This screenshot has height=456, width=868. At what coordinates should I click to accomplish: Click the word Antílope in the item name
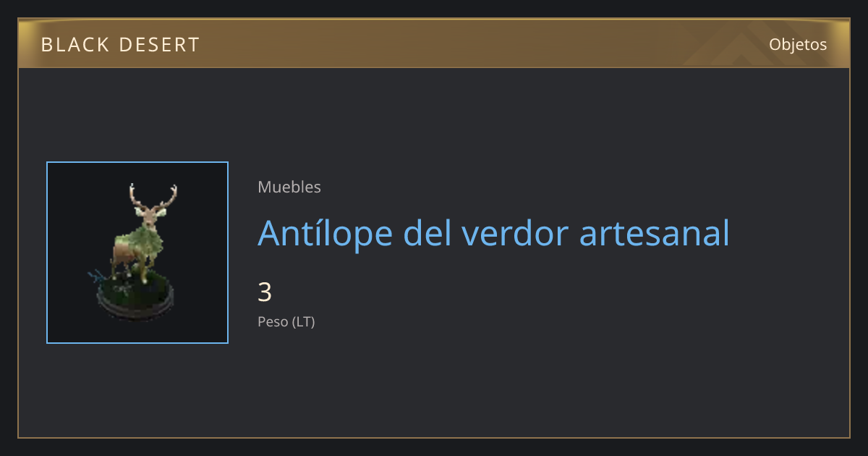click(x=325, y=232)
